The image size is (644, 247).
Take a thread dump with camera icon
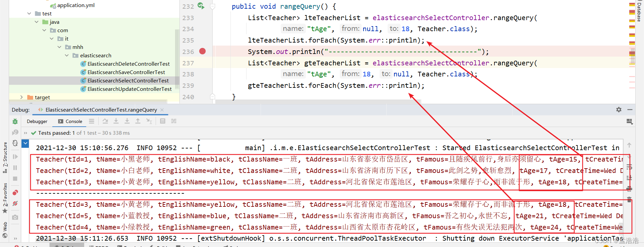(x=15, y=217)
